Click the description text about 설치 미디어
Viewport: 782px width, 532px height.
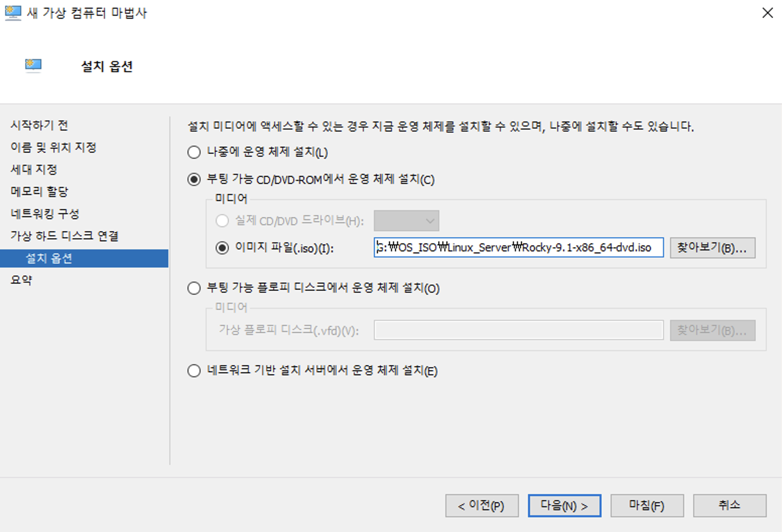[441, 126]
